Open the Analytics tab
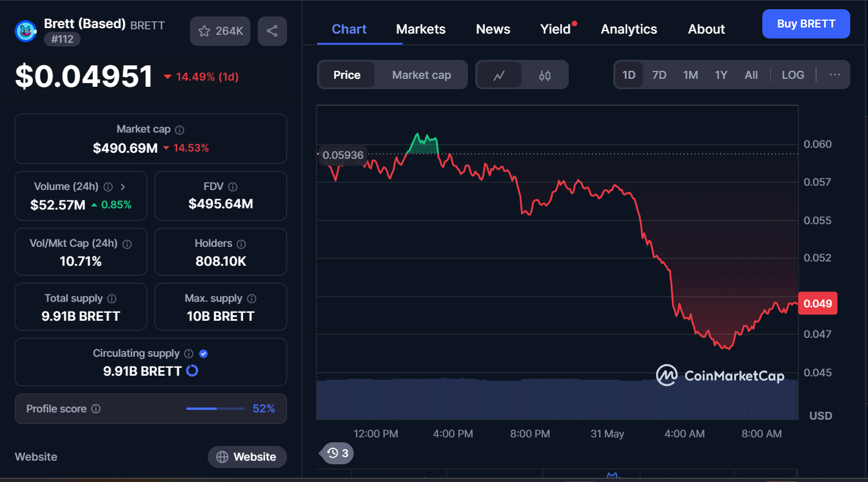868x482 pixels. tap(629, 29)
